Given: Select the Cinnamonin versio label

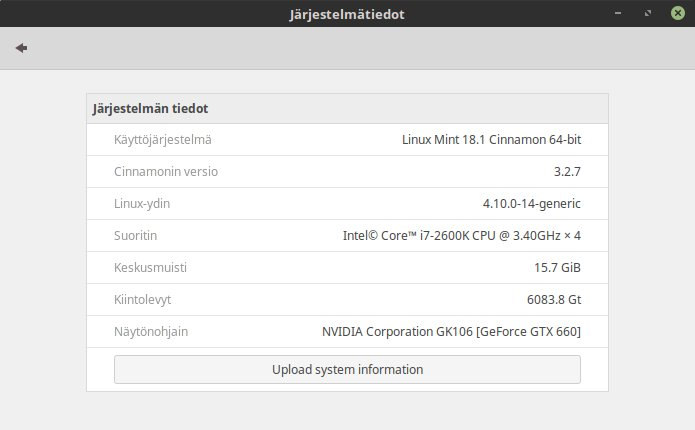Looking at the screenshot, I should point(166,172).
